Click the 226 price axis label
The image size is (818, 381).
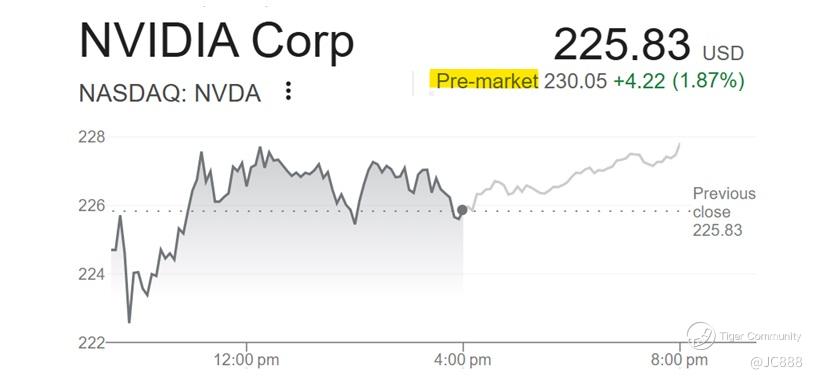click(91, 206)
